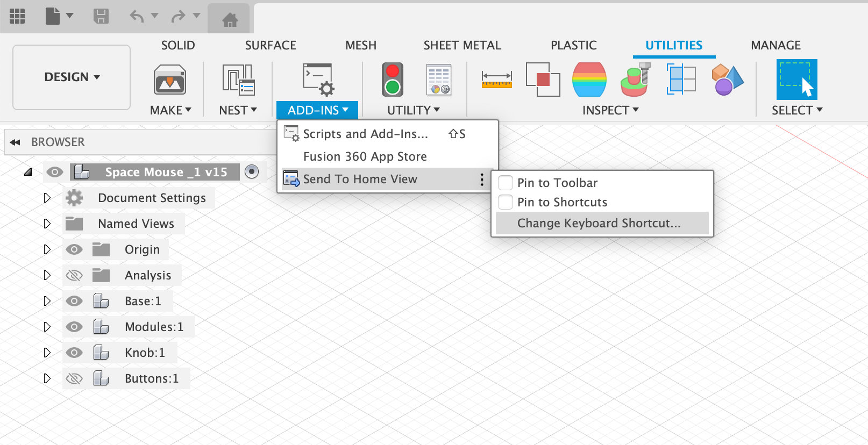Switch to the PLASTIC tab

(574, 45)
